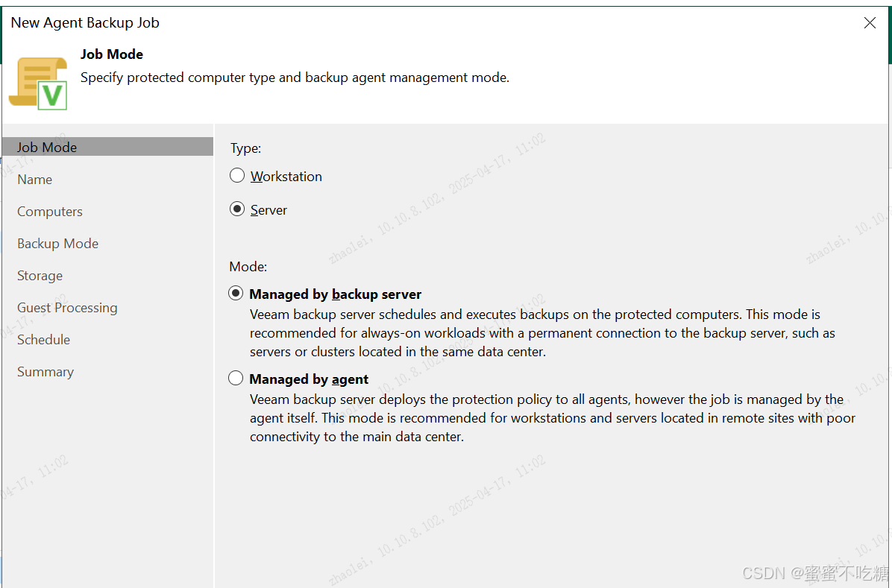Click the Veeam job scroll icon
This screenshot has width=892, height=588.
click(39, 83)
